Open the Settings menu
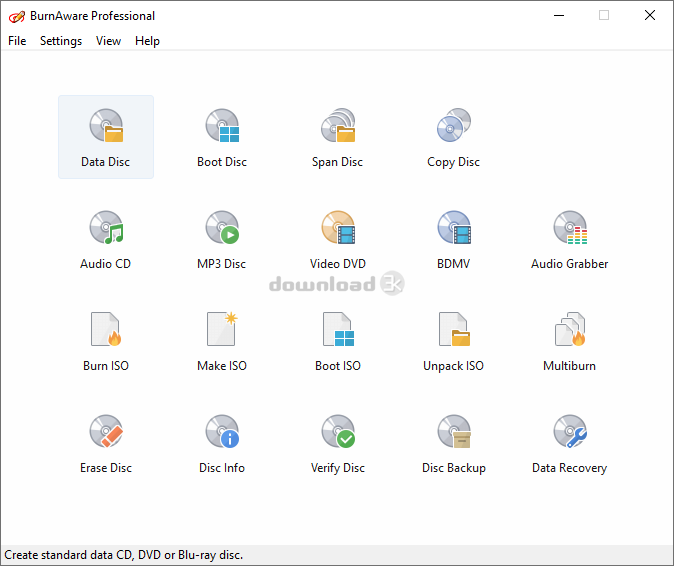Viewport: 674px width, 566px height. [x=61, y=41]
